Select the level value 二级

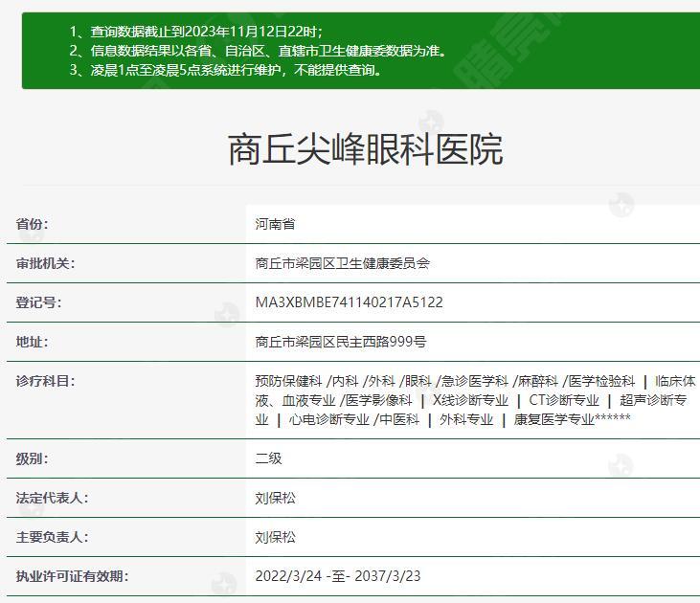click(x=269, y=458)
